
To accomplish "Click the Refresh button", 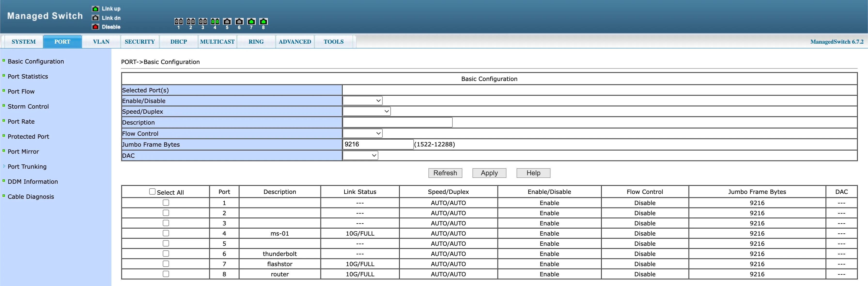I will [x=445, y=173].
